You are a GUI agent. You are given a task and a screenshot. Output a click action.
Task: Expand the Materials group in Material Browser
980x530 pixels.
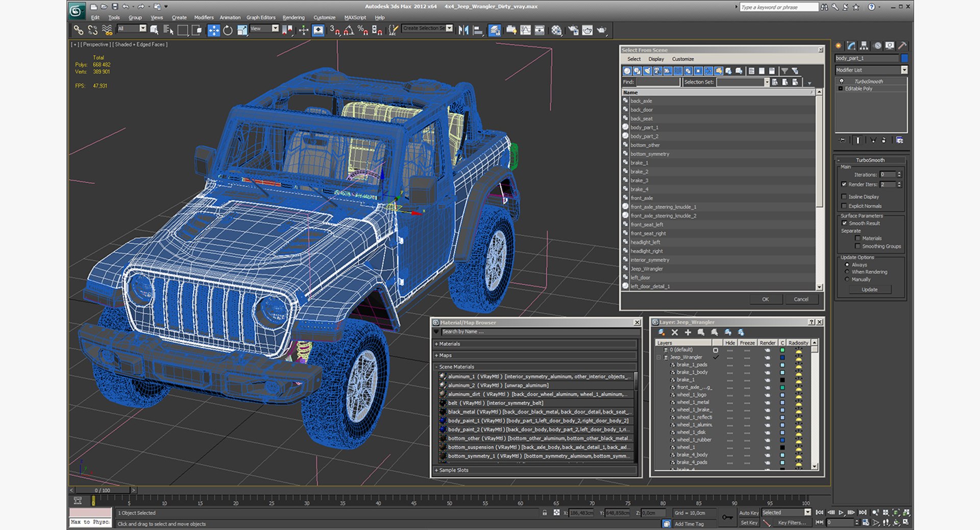(536, 344)
